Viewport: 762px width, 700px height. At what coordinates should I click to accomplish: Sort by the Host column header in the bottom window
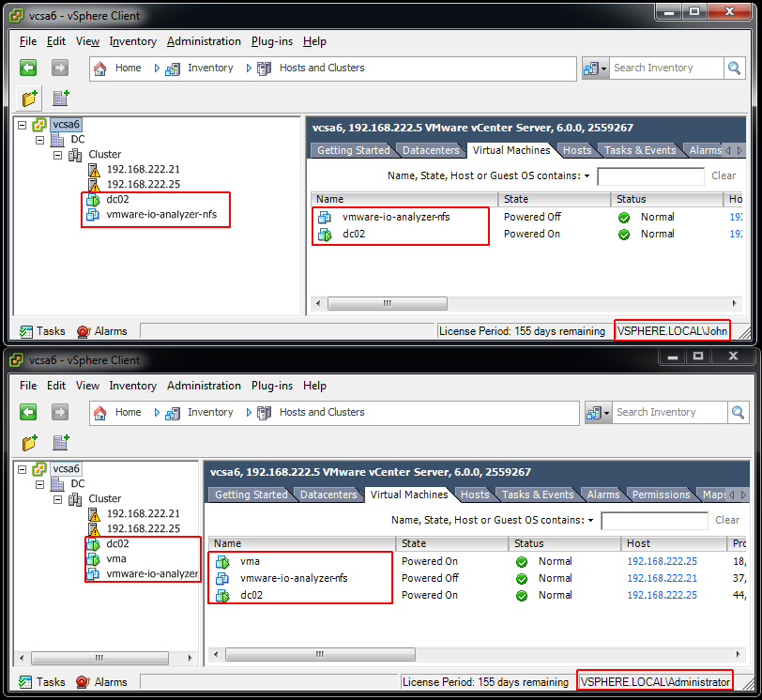point(674,543)
